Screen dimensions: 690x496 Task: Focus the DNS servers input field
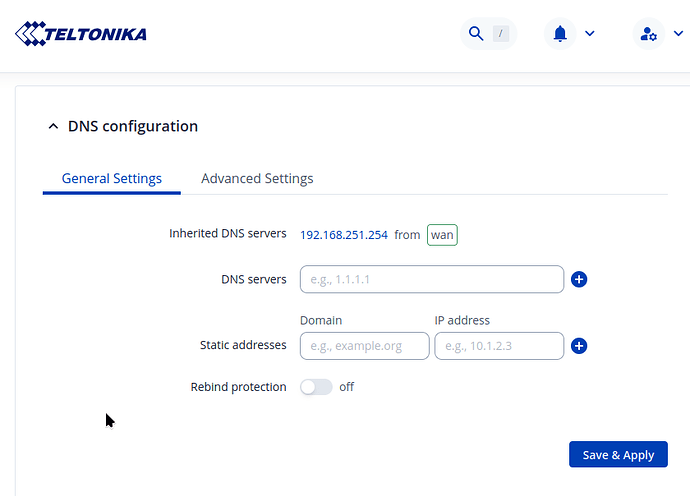[x=431, y=279]
